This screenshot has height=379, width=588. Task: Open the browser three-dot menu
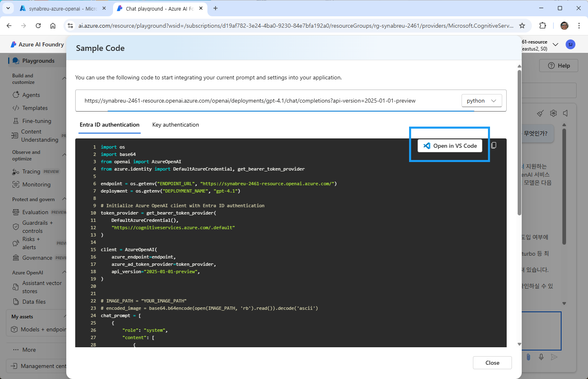(x=579, y=26)
